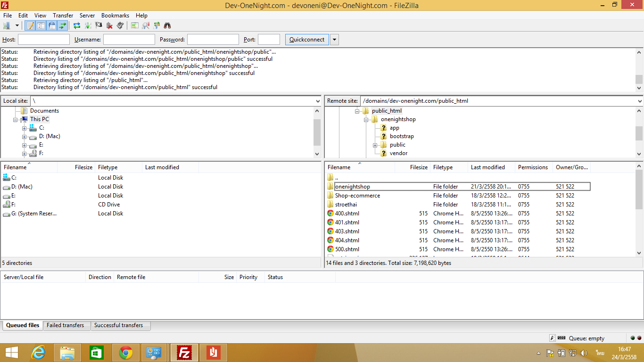Cancel the current operation via toolbar flag icon
Screen dimensions: 644x362
point(99,25)
